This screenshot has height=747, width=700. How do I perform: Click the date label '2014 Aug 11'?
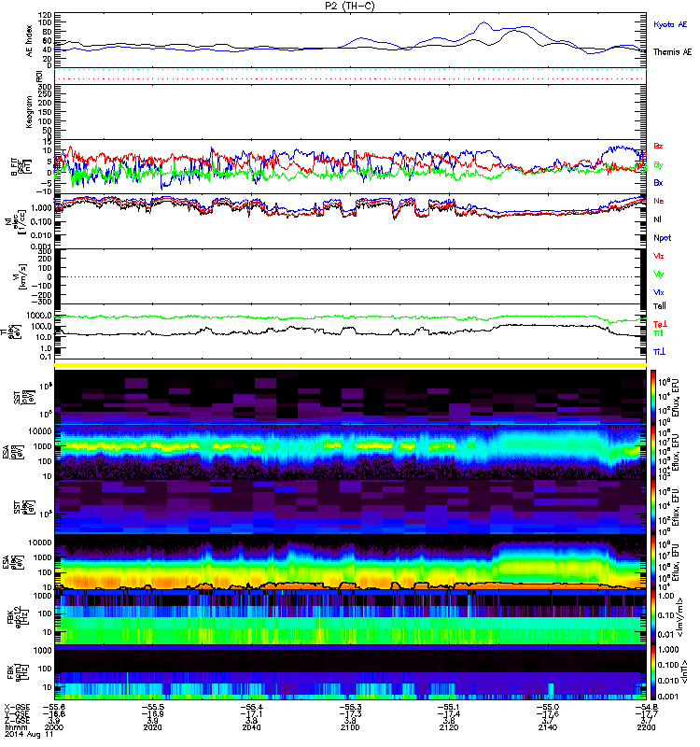click(29, 734)
